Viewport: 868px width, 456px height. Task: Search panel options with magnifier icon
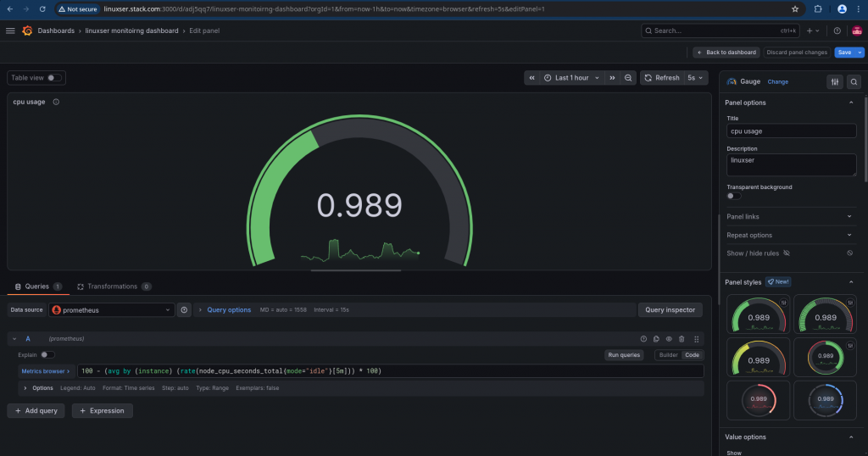(x=854, y=82)
